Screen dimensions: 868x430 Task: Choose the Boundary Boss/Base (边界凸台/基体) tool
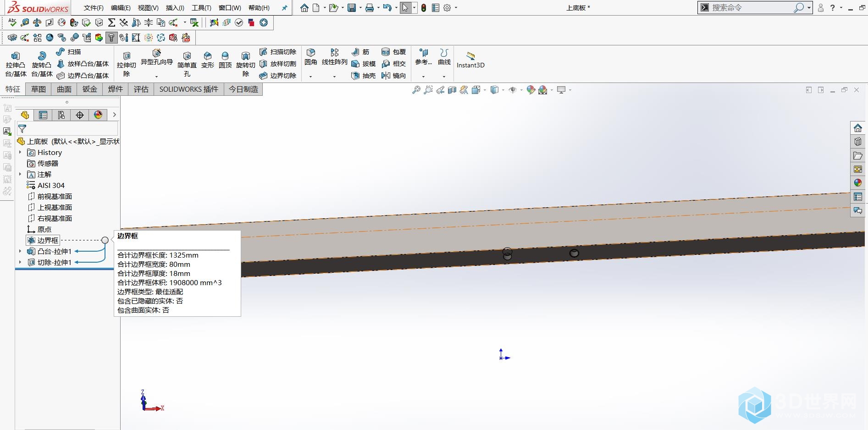click(83, 76)
